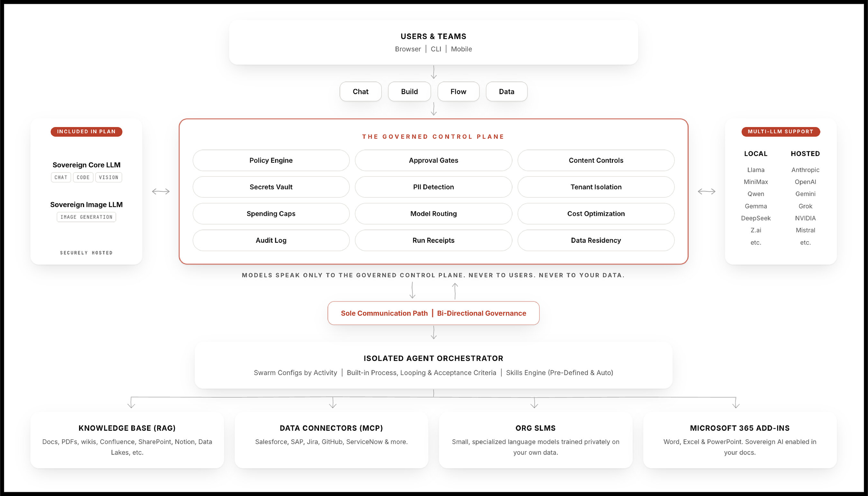Click the USERS & TEAMS heading
Image resolution: width=868 pixels, height=496 pixels.
434,36
